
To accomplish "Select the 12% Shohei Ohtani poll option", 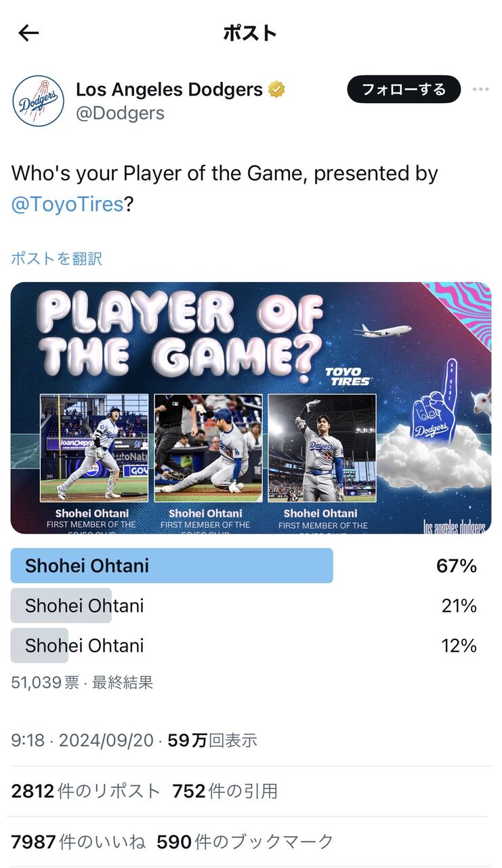I will click(x=244, y=646).
